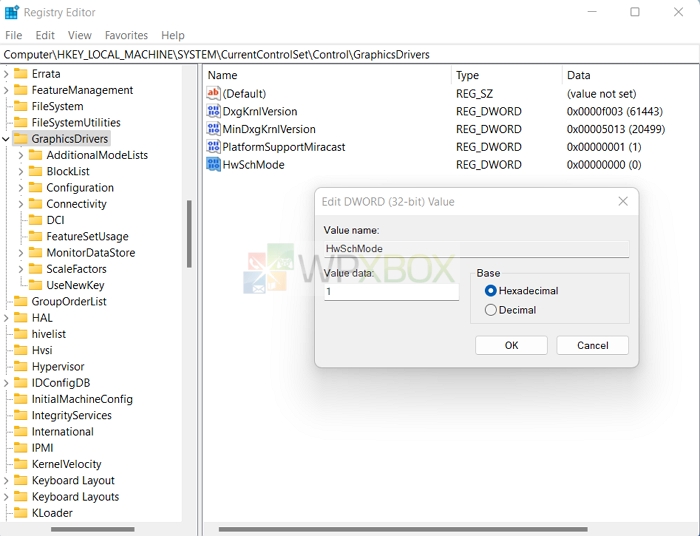
Task: Click the GraphicsDrivers folder icon
Action: (x=21, y=138)
